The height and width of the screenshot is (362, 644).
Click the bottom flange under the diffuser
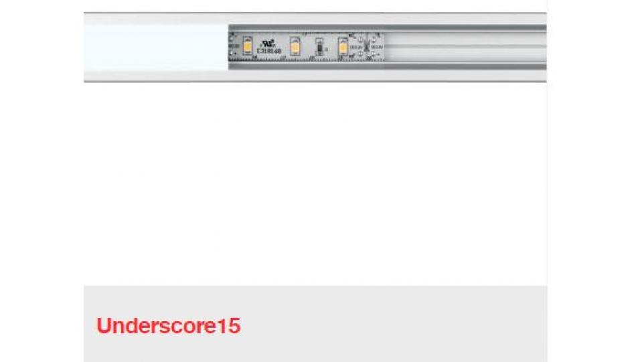point(156,76)
